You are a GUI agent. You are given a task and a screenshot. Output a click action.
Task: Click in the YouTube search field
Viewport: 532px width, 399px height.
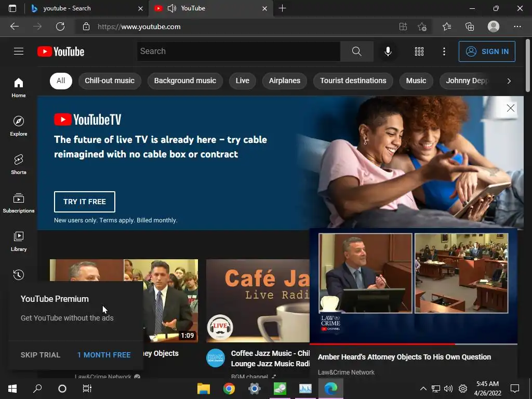coord(238,51)
